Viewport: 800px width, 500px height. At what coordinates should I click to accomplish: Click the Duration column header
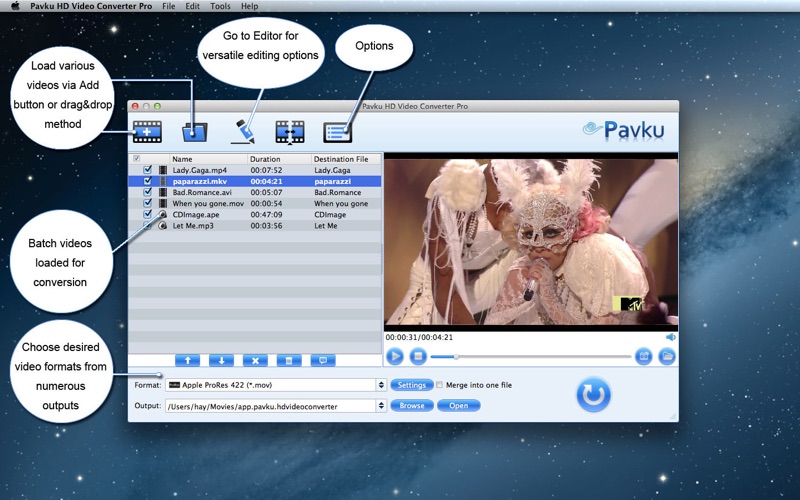coord(280,159)
